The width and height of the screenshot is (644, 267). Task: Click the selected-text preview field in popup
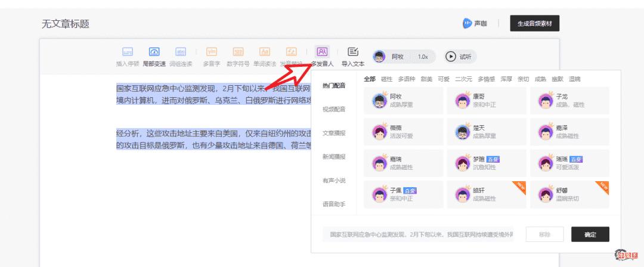pos(417,235)
